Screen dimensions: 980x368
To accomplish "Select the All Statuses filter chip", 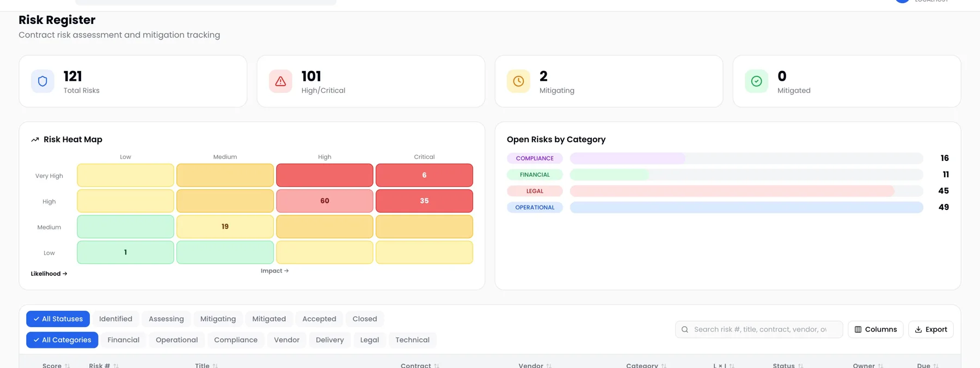I will 58,319.
